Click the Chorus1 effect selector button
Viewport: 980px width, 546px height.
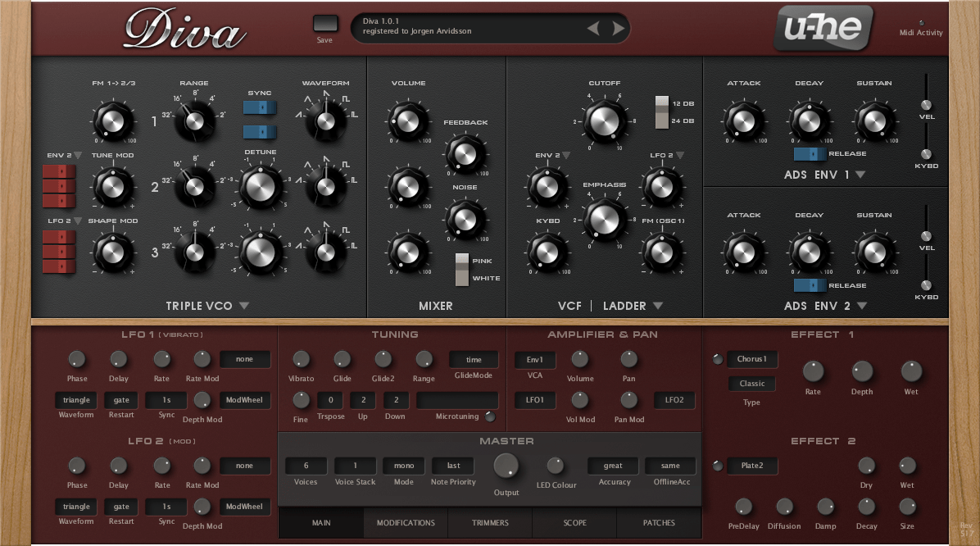pyautogui.click(x=752, y=359)
